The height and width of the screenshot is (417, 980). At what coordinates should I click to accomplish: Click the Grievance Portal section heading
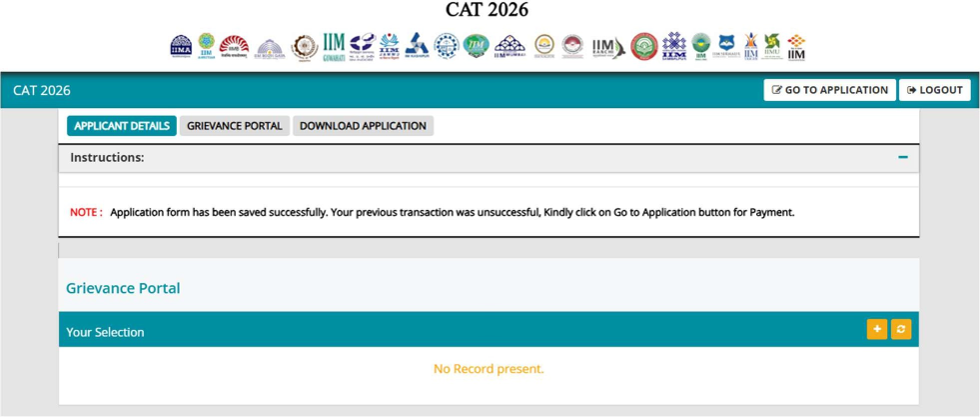[x=123, y=288]
